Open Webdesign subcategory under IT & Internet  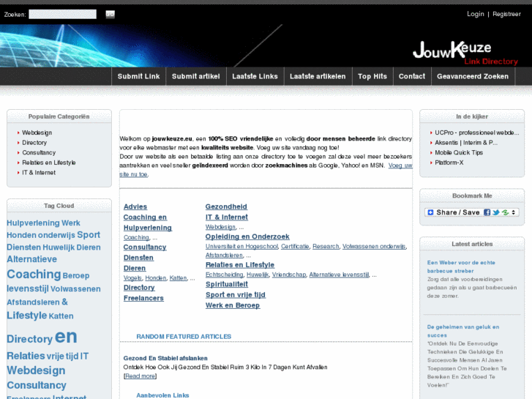click(x=220, y=227)
